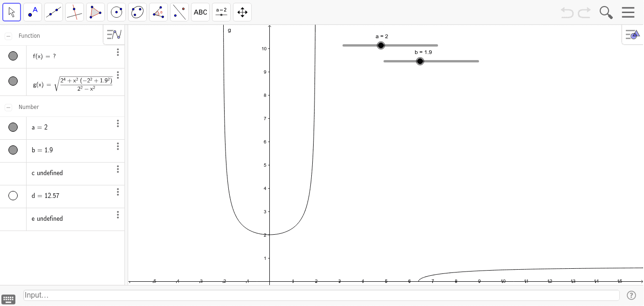
Task: Pick the Polygon tool
Action: click(x=96, y=12)
